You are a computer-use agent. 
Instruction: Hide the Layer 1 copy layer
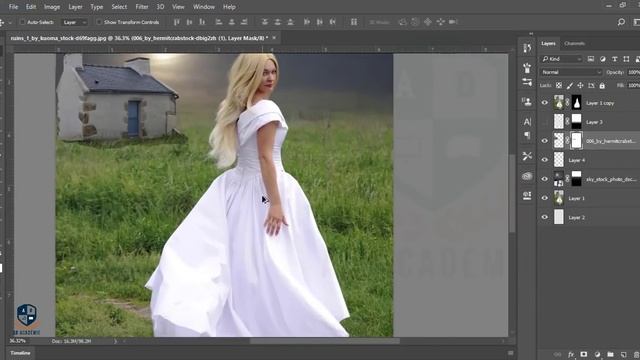[x=544, y=103]
